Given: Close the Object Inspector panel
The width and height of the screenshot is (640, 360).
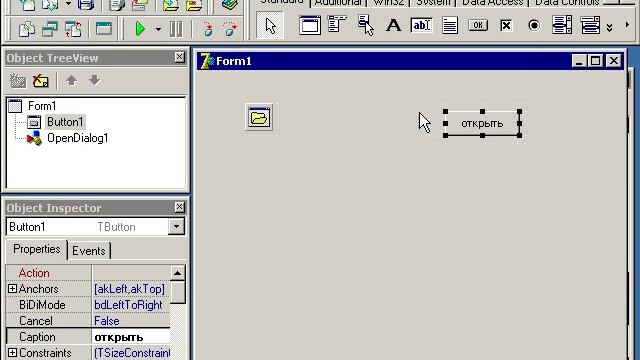Looking at the screenshot, I should 180,207.
